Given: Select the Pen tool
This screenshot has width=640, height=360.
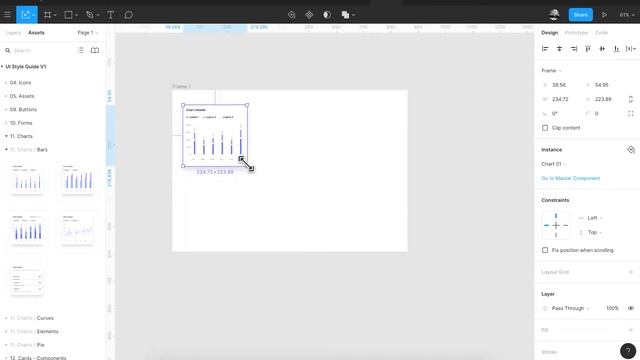Looking at the screenshot, I should pyautogui.click(x=90, y=15).
